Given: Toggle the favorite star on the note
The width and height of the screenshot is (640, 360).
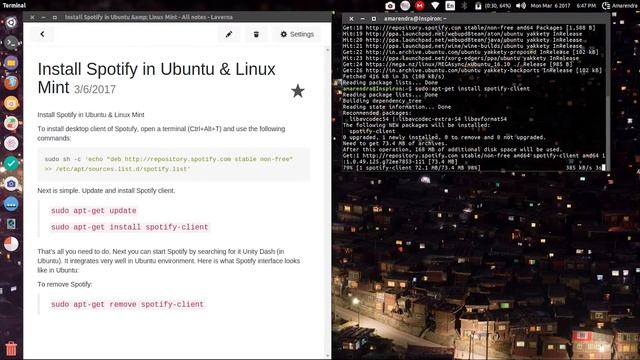Looking at the screenshot, I should (x=298, y=91).
